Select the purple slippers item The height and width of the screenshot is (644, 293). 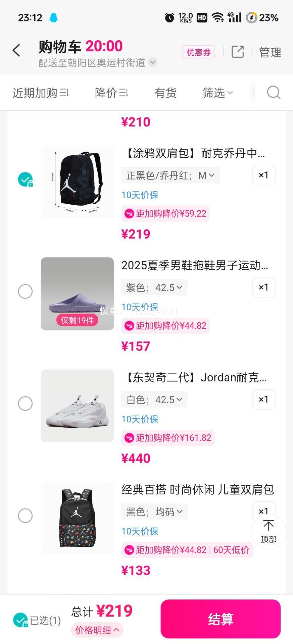[25, 291]
